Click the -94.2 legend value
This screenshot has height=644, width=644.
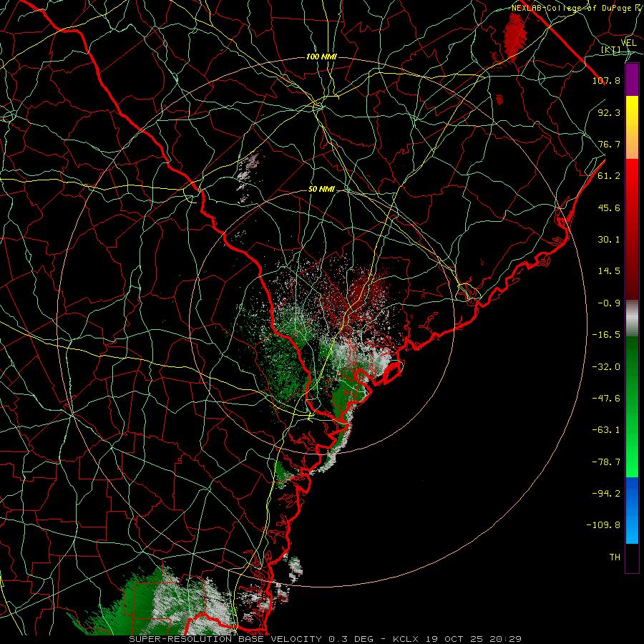(606, 494)
